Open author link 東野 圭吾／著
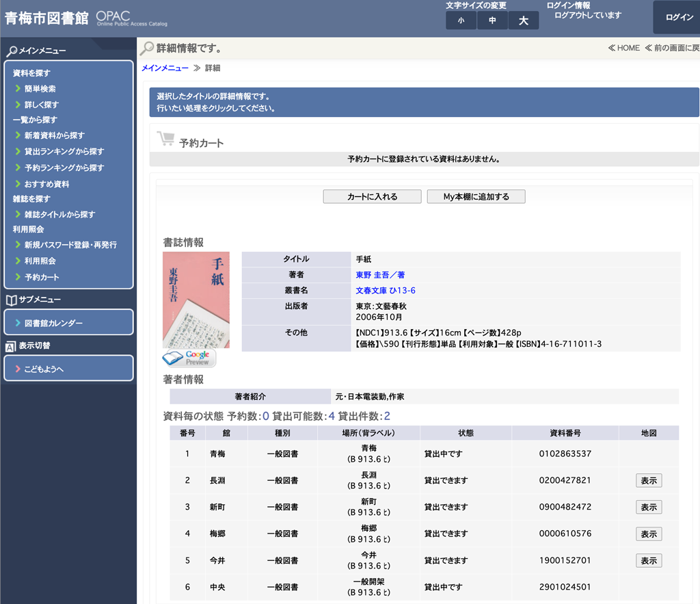Image resolution: width=700 pixels, height=604 pixels. pos(380,275)
